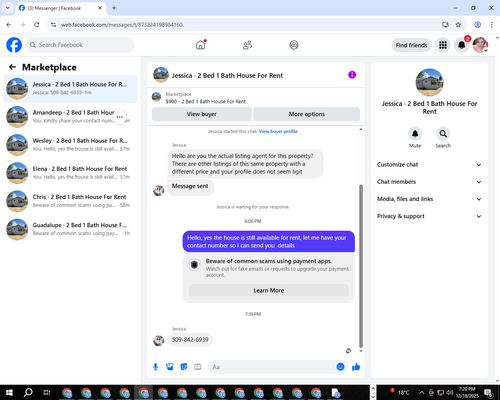
Task: Open the Friends icon in top navigation
Action: pyautogui.click(x=247, y=45)
